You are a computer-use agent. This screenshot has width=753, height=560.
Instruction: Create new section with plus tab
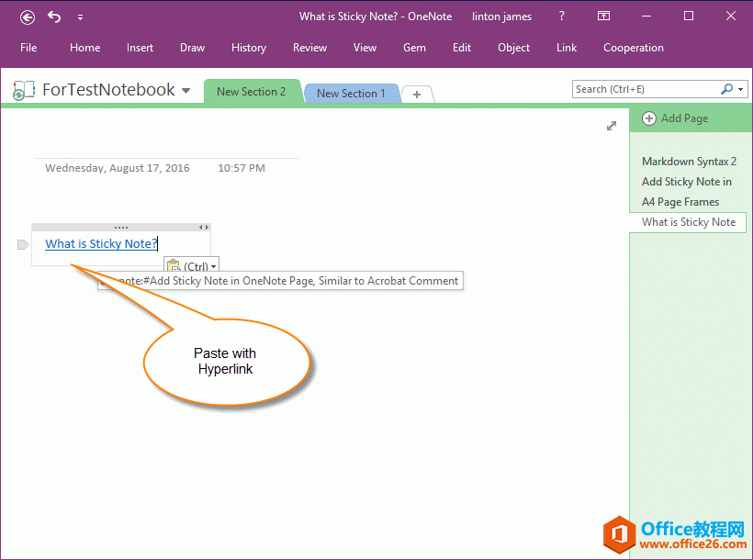417,94
